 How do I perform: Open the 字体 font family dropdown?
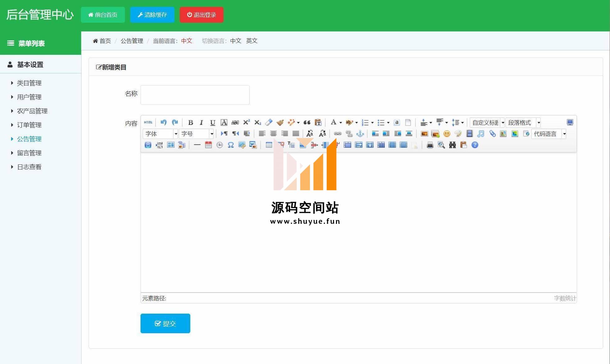160,134
